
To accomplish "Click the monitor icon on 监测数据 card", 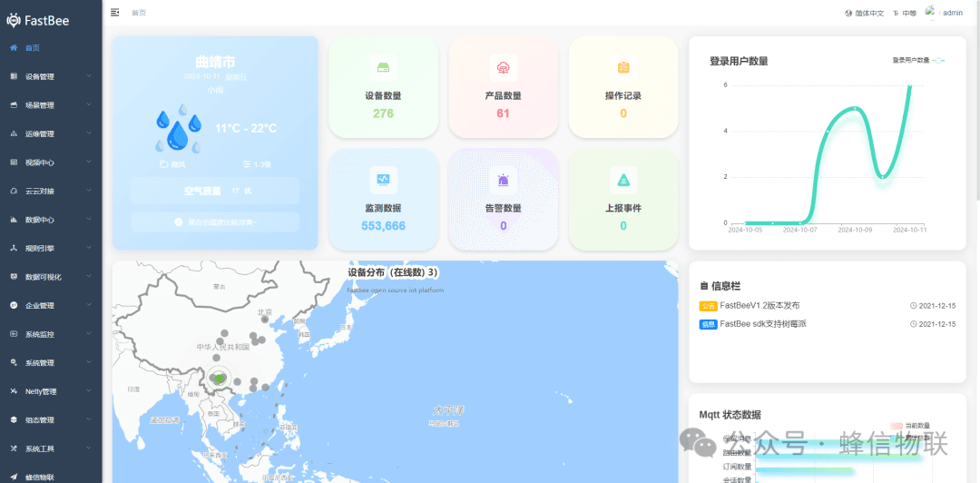I will (383, 180).
